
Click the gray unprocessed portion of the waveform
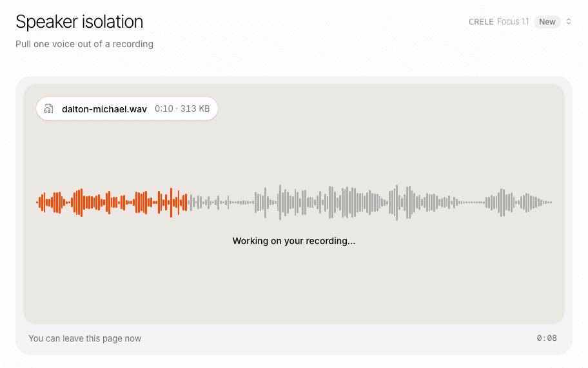[x=369, y=203]
